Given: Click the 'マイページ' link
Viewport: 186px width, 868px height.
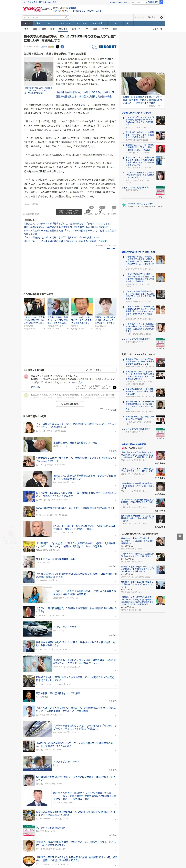Looking at the screenshot, I should 139,18.
